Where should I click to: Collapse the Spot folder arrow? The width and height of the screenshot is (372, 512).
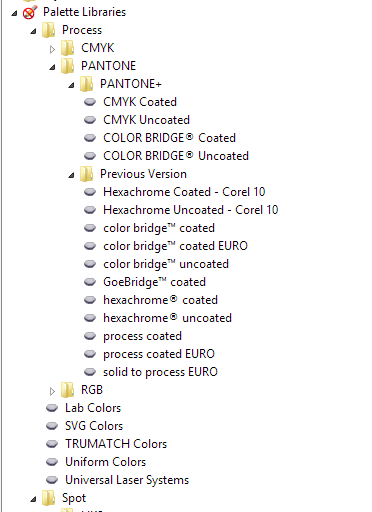(33, 500)
